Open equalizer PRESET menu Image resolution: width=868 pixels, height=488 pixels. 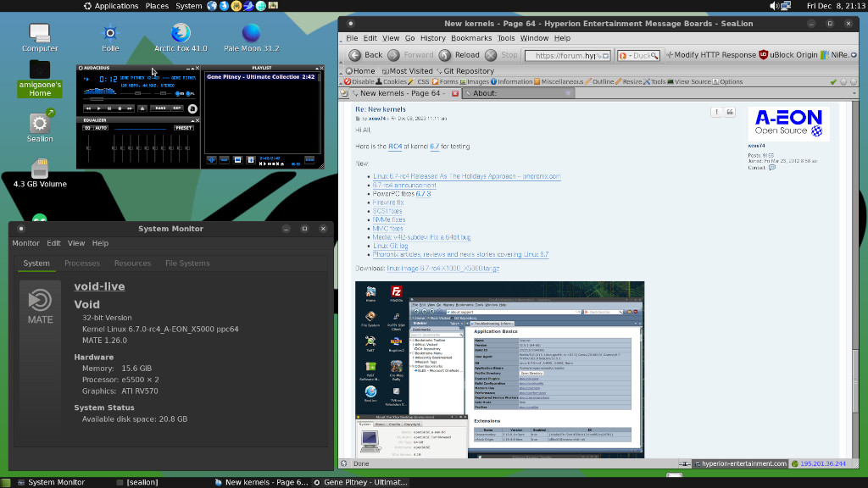pyautogui.click(x=184, y=128)
